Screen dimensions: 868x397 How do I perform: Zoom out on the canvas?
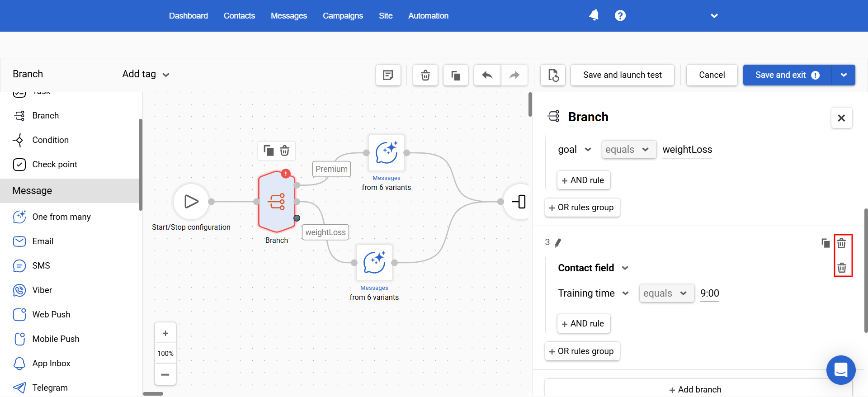pyautogui.click(x=165, y=374)
